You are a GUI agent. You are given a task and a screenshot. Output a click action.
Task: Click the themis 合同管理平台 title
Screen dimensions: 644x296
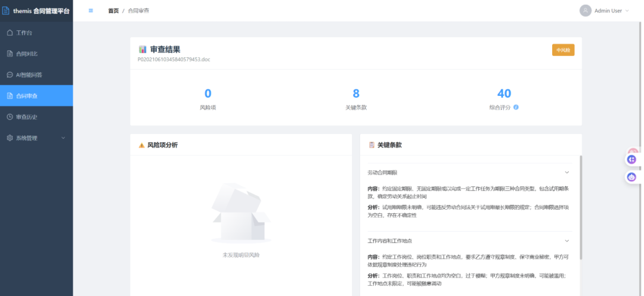(x=41, y=11)
